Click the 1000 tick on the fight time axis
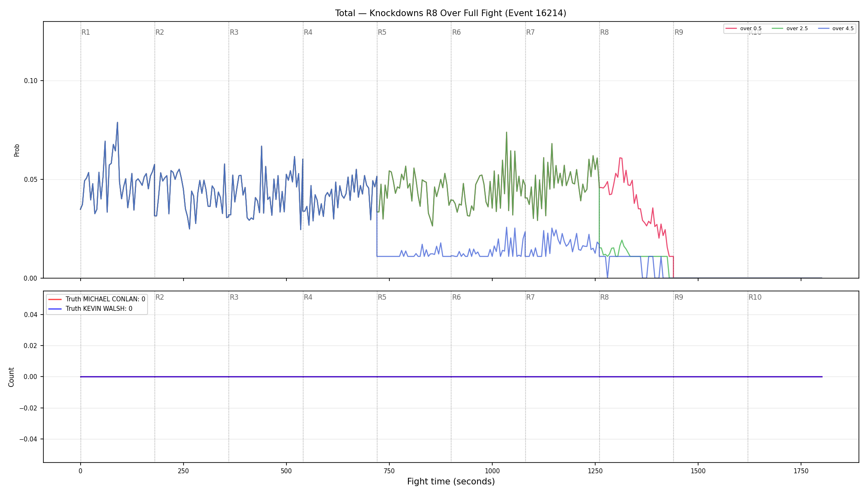This screenshot has width=868, height=496. click(x=492, y=471)
